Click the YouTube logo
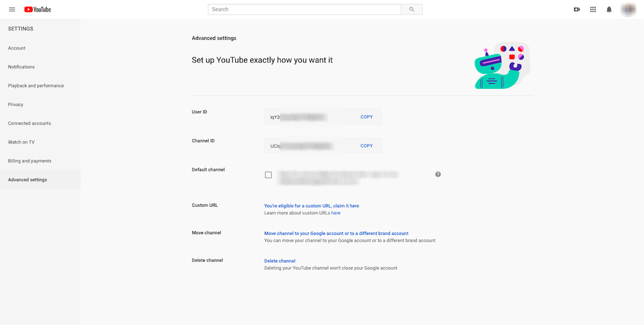The width and height of the screenshot is (644, 325). click(x=38, y=9)
